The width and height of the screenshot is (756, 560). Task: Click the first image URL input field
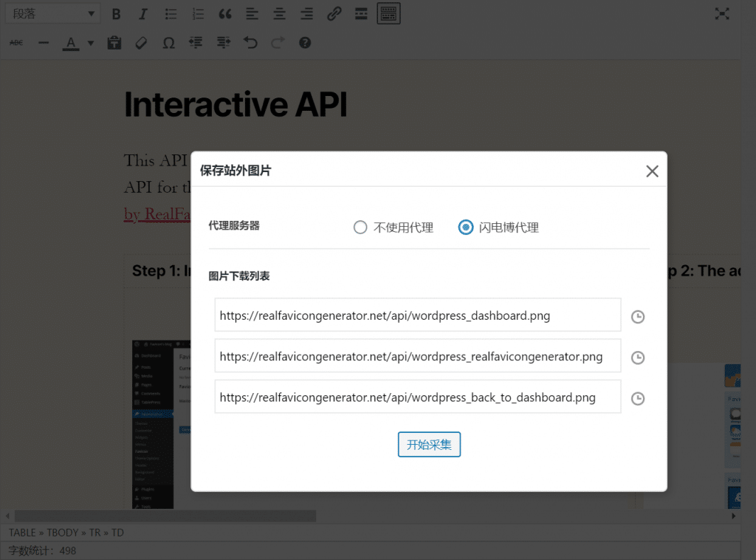coord(417,315)
